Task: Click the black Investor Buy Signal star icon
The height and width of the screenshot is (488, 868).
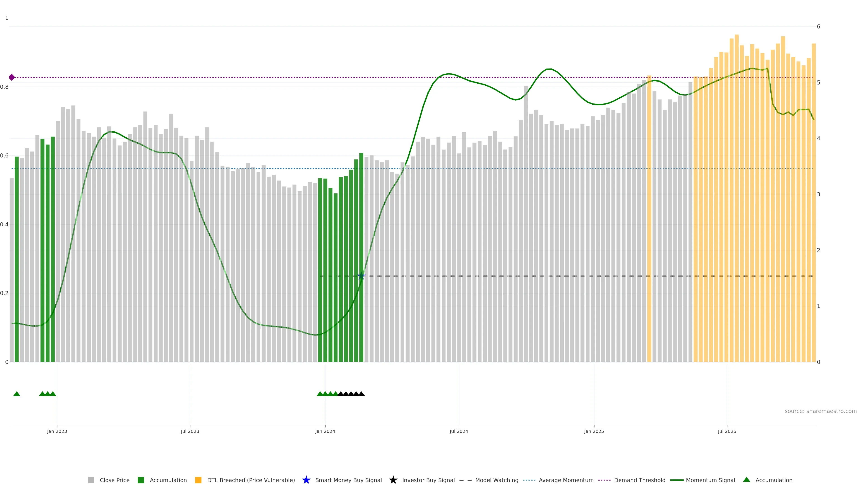Action: click(393, 480)
